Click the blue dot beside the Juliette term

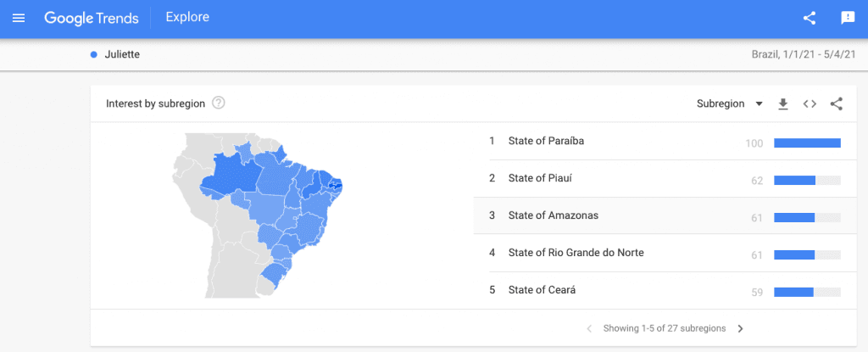(94, 55)
